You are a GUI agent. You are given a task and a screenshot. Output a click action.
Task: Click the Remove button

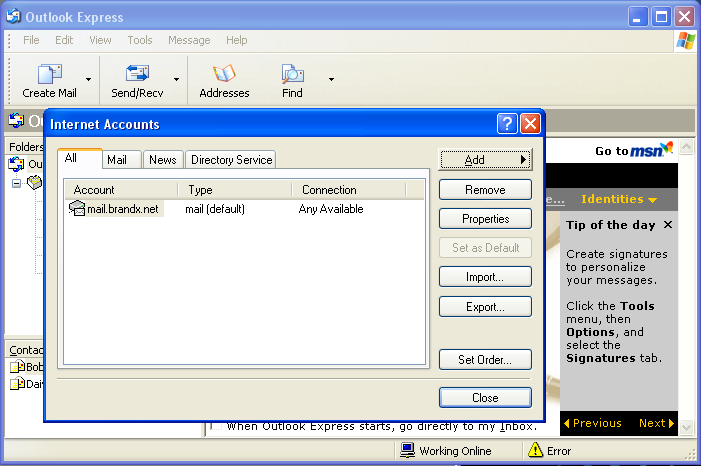tap(486, 190)
